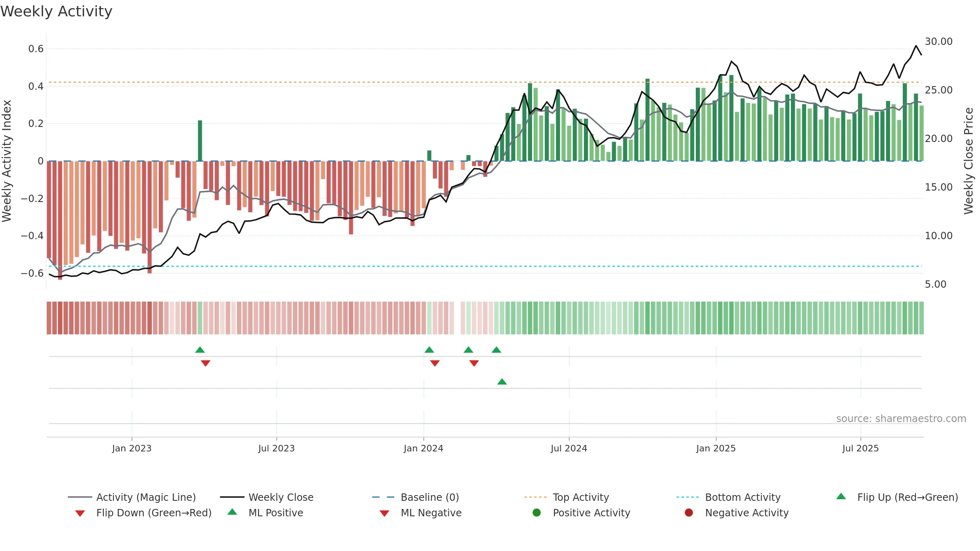Click the Positive Activity green circle icon
The width and height of the screenshot is (980, 551).
click(537, 513)
